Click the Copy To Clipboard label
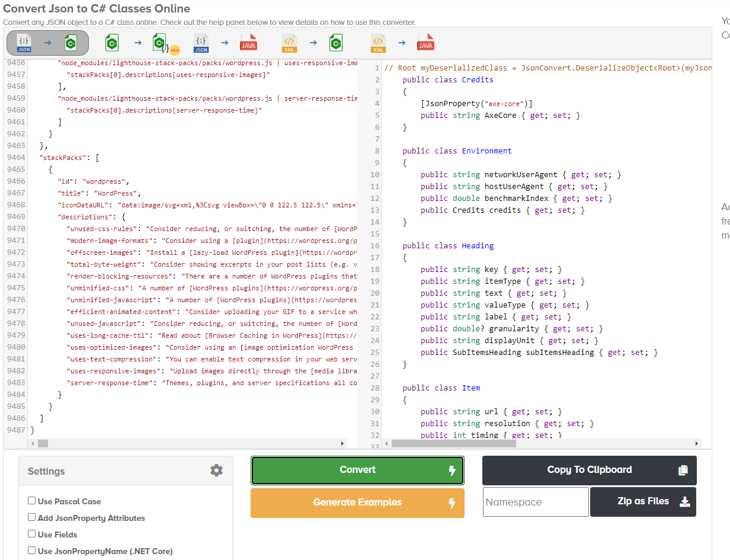 coord(590,470)
